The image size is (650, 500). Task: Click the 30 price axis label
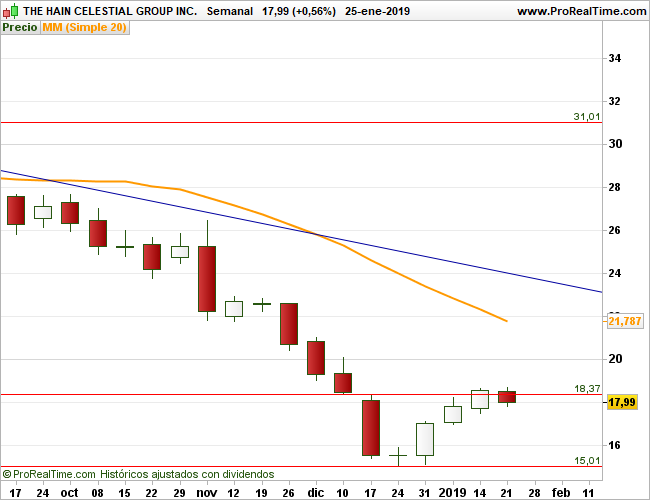tap(615, 144)
